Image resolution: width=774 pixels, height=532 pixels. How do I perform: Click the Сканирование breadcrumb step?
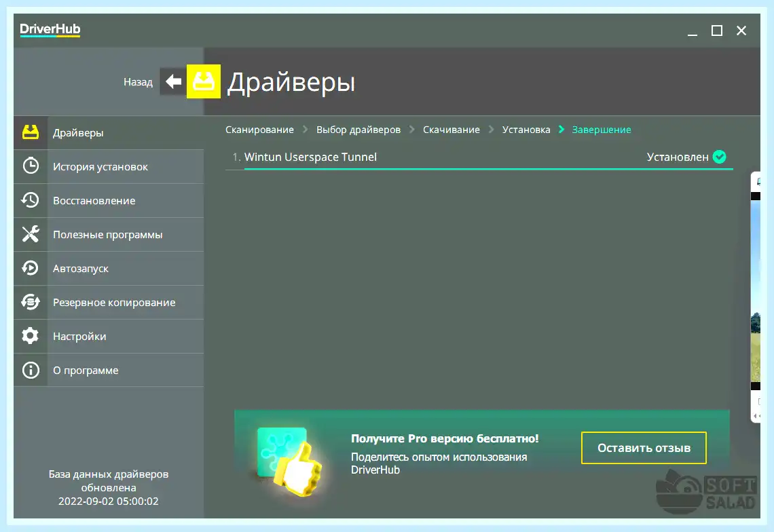tap(259, 130)
